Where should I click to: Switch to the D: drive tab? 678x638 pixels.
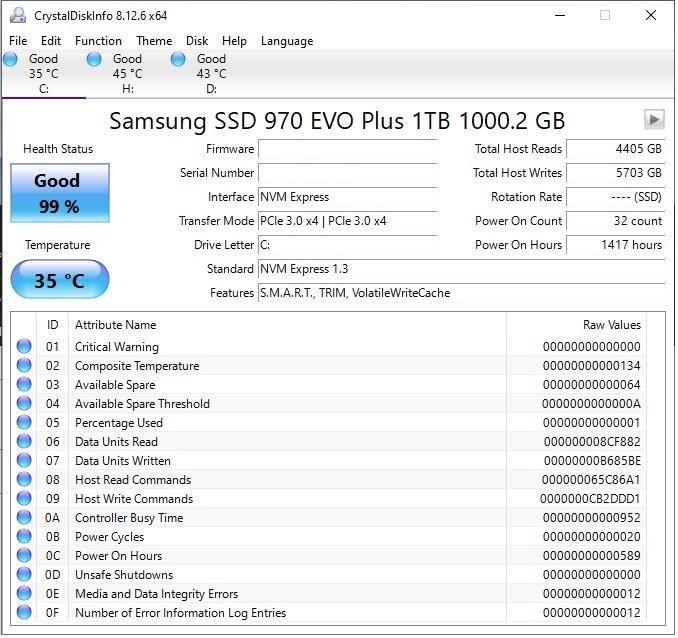click(211, 74)
